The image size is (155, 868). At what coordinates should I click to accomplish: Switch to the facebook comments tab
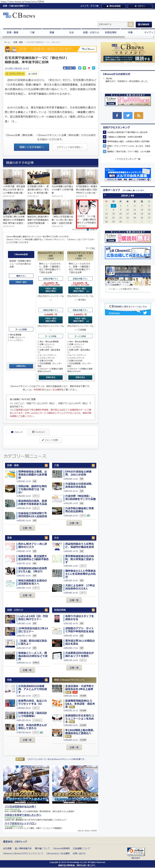[38, 432]
